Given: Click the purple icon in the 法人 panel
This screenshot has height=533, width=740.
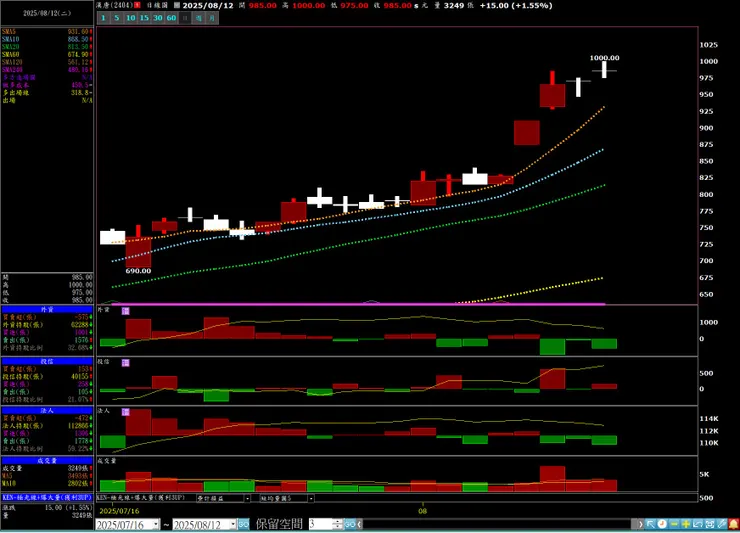Looking at the screenshot, I should tap(126, 412).
